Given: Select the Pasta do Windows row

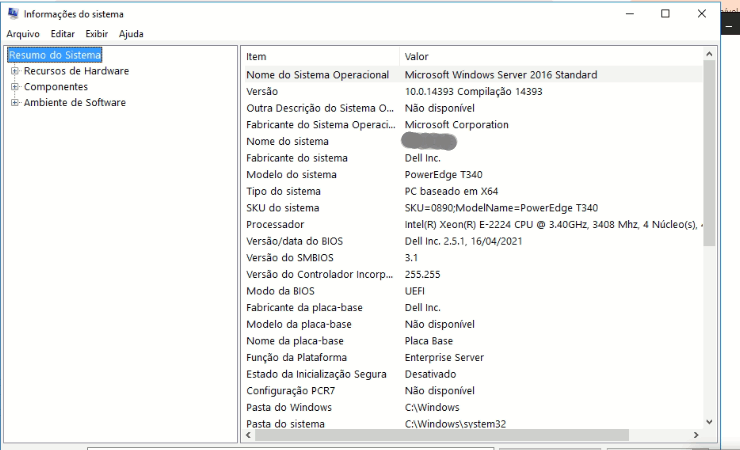Looking at the screenshot, I should [x=472, y=407].
